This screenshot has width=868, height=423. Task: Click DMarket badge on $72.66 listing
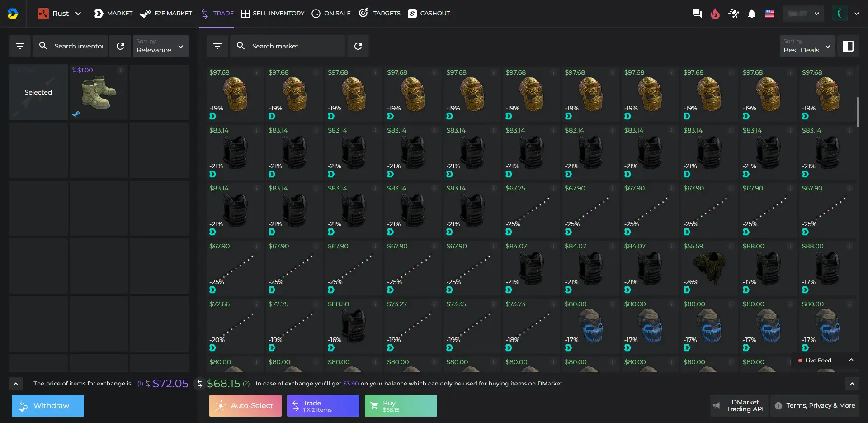coord(212,348)
